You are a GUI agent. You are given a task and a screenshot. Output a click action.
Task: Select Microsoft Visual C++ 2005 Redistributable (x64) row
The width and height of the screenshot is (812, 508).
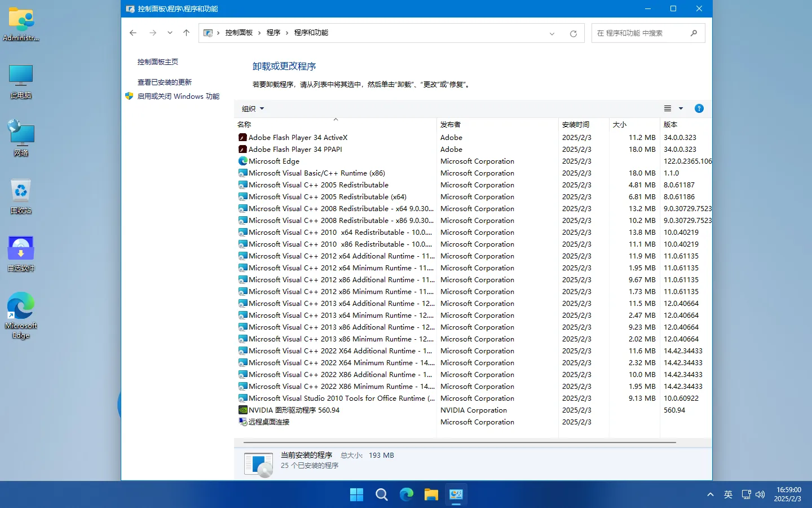click(473, 196)
